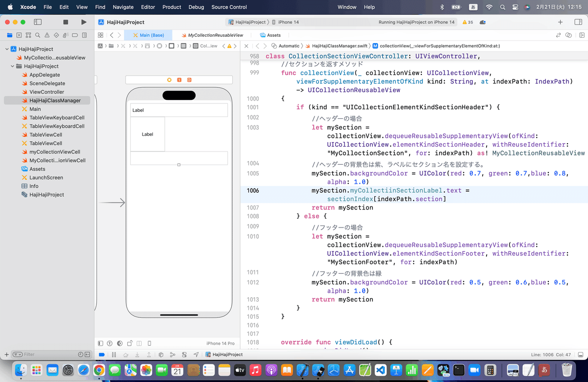Select SceneDelegate file
The height and width of the screenshot is (382, 588).
47,83
